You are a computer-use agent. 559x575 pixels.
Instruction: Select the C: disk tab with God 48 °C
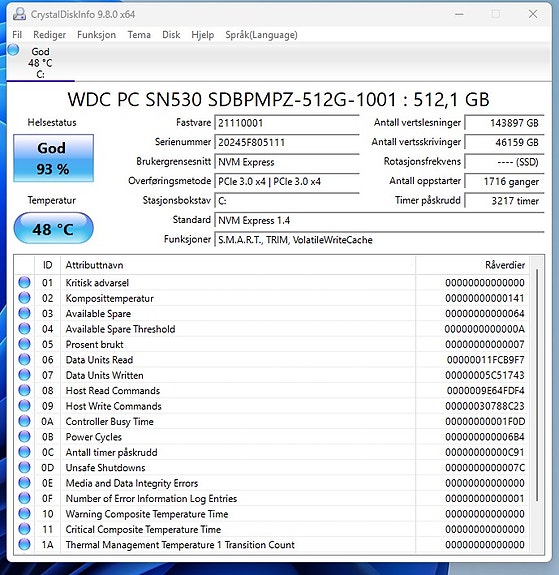coord(40,62)
